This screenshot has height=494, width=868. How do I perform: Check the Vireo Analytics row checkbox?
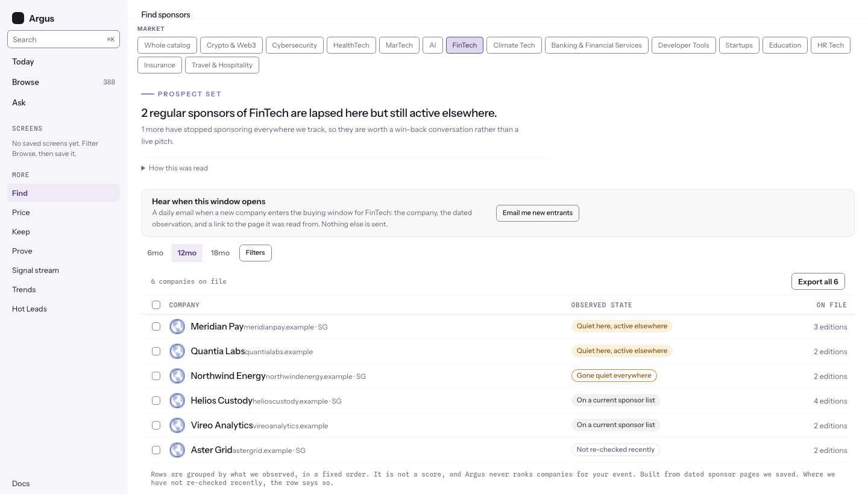pos(156,425)
